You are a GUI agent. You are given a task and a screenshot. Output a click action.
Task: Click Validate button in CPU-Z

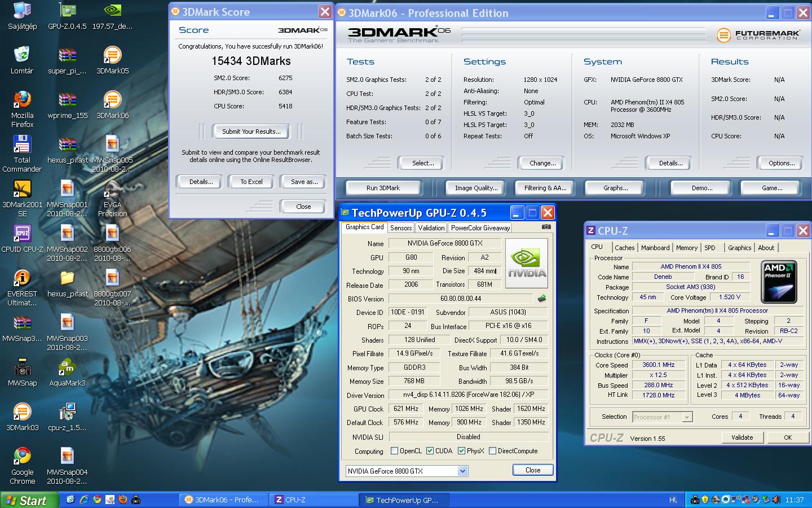pyautogui.click(x=742, y=437)
